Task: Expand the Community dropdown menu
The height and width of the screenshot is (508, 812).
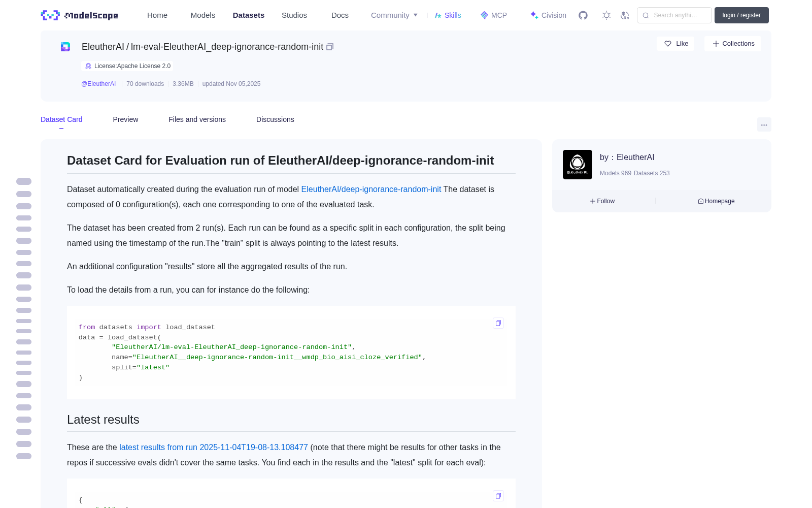Action: click(394, 15)
